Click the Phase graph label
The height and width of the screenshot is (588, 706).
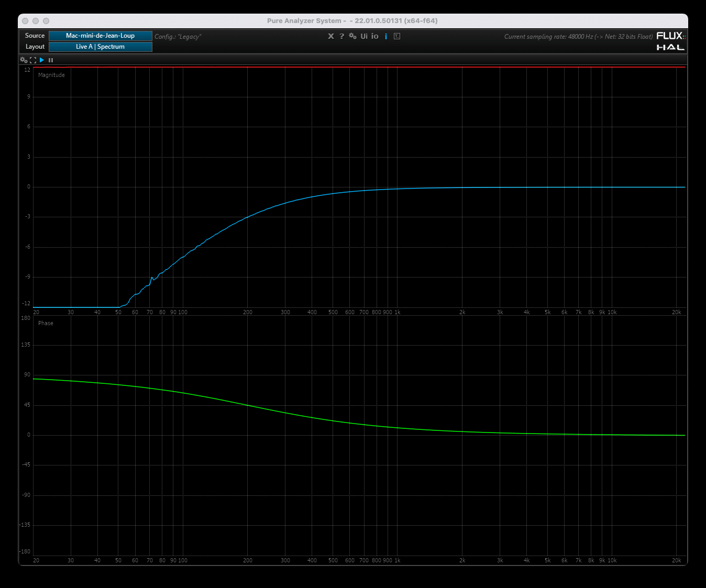click(x=46, y=324)
